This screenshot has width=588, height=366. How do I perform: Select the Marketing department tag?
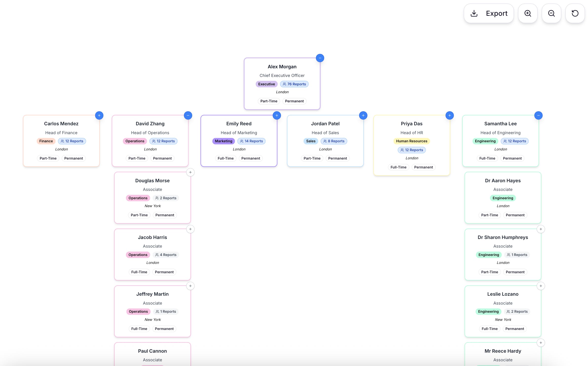point(223,141)
